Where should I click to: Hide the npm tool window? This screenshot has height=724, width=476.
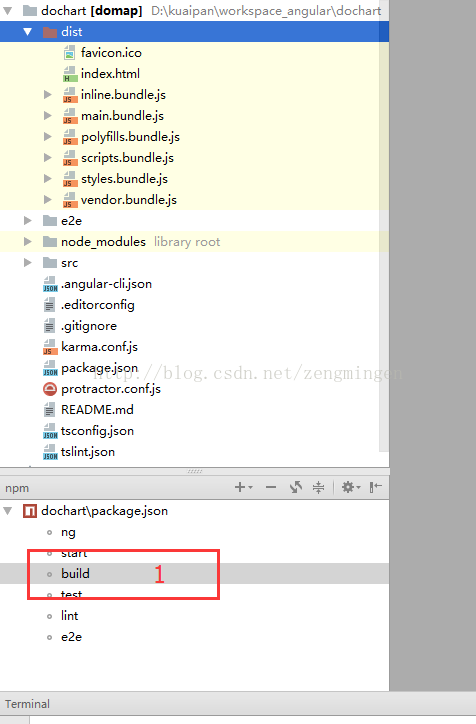pyautogui.click(x=376, y=487)
